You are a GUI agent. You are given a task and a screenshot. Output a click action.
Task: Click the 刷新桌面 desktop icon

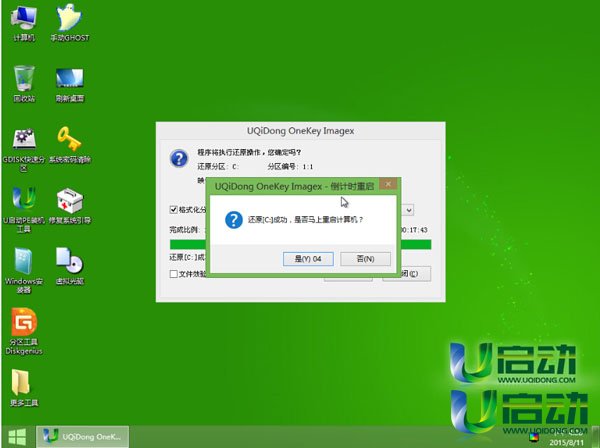click(70, 84)
